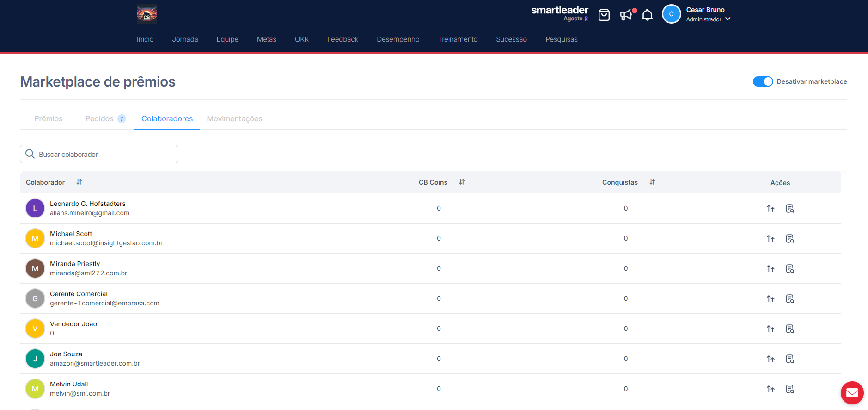The image size is (868, 410).
Task: Click the search magnifier icon
Action: click(30, 154)
